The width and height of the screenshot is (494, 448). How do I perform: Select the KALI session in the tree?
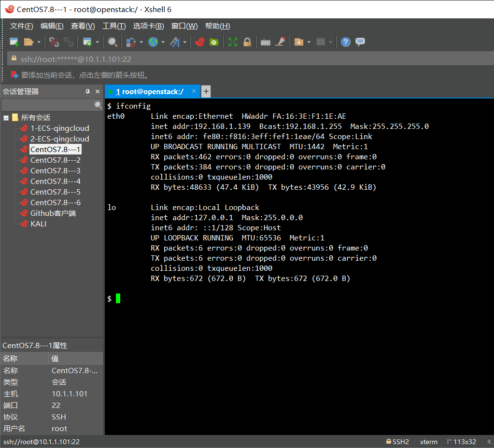pos(39,224)
